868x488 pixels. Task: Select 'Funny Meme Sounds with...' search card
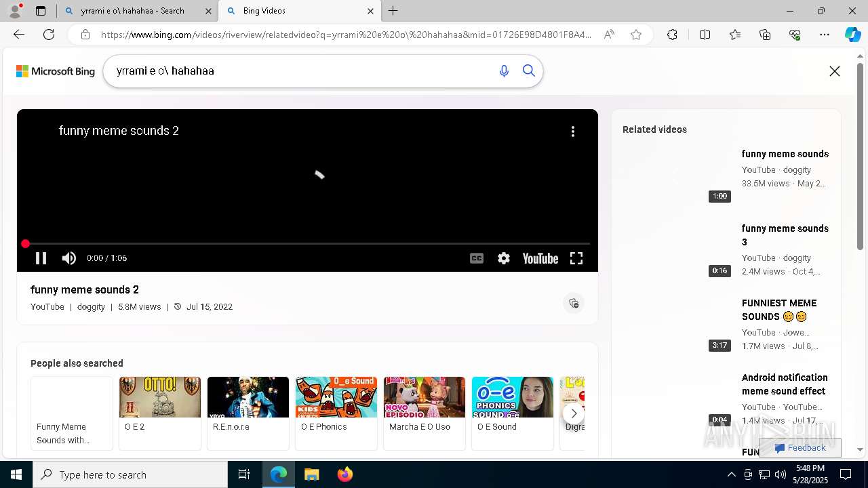(x=72, y=413)
